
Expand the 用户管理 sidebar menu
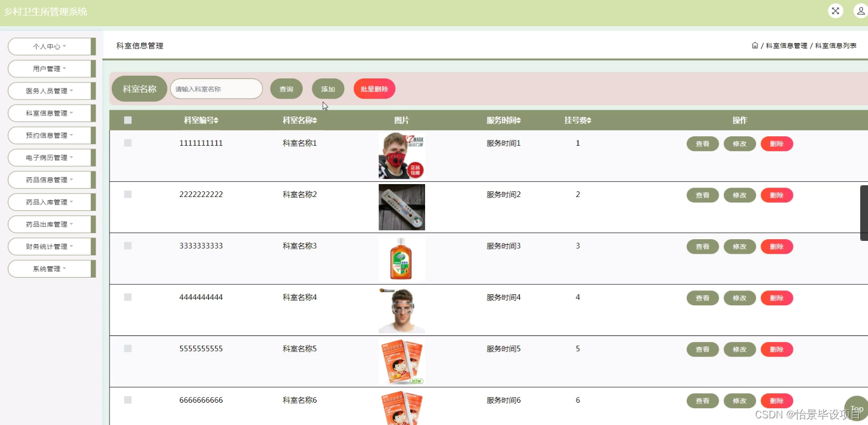click(51, 68)
